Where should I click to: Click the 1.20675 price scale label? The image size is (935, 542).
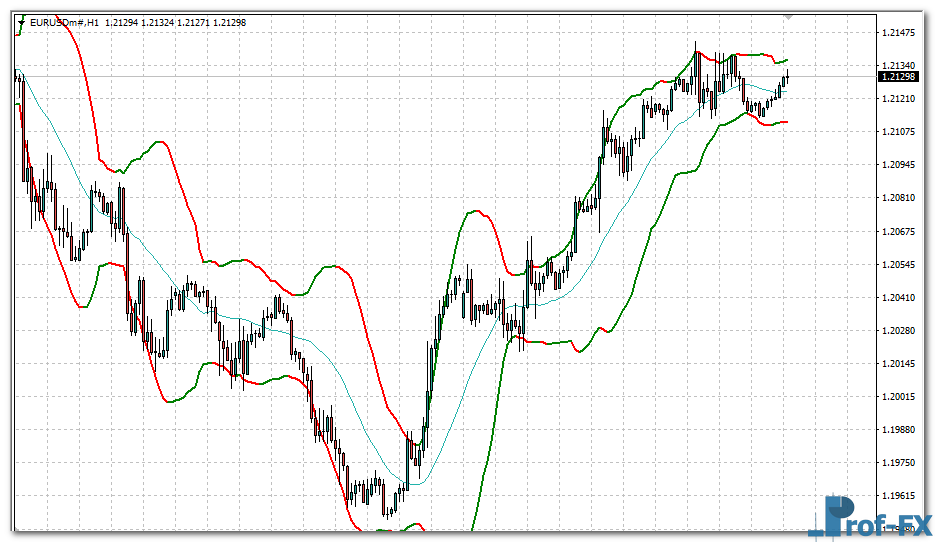pos(900,232)
